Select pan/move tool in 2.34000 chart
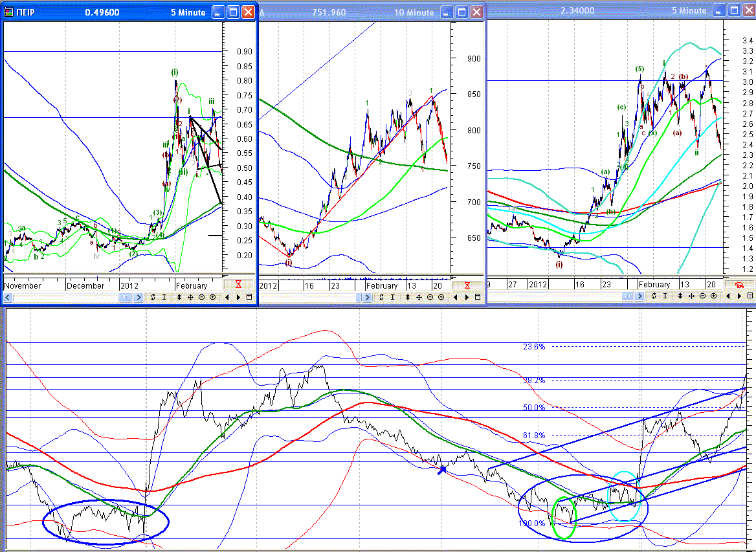 click(x=691, y=296)
